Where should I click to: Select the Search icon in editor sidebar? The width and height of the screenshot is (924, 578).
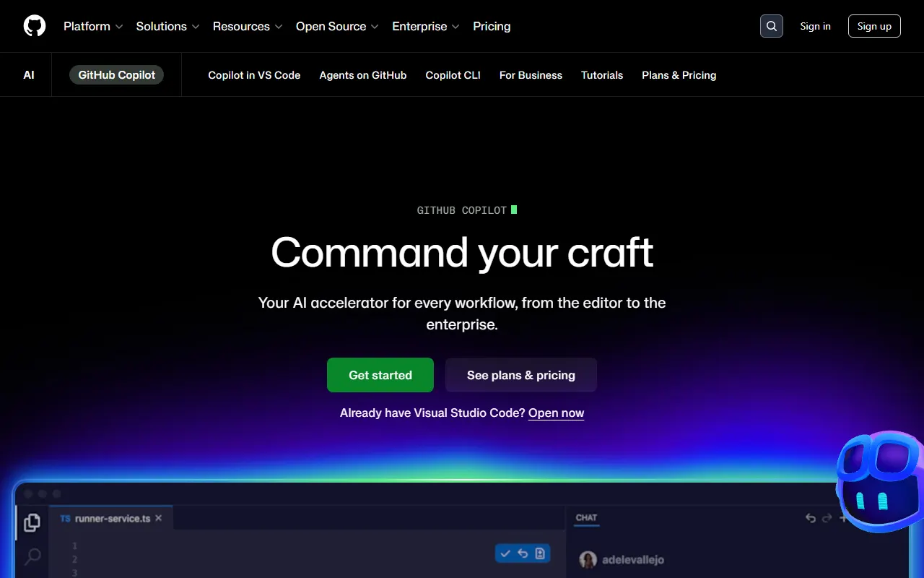coord(33,556)
